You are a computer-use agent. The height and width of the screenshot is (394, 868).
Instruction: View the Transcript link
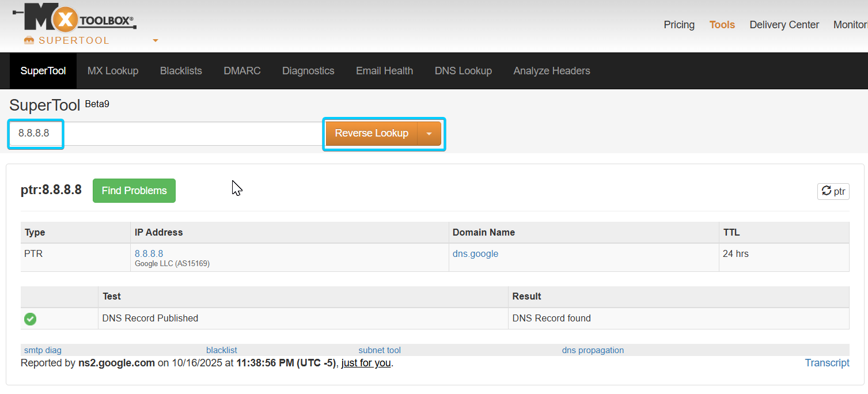[827, 362]
